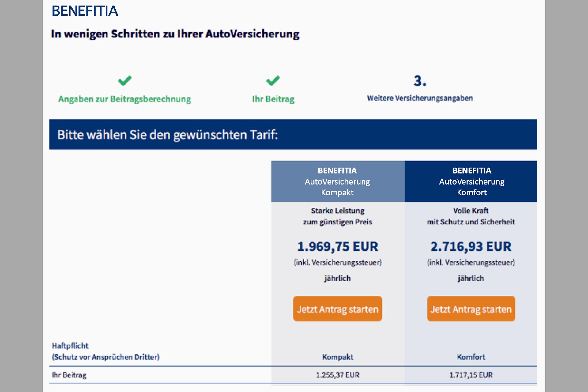
Task: Click the Kompakt value in the Haftpflicht row
Action: pyautogui.click(x=337, y=357)
